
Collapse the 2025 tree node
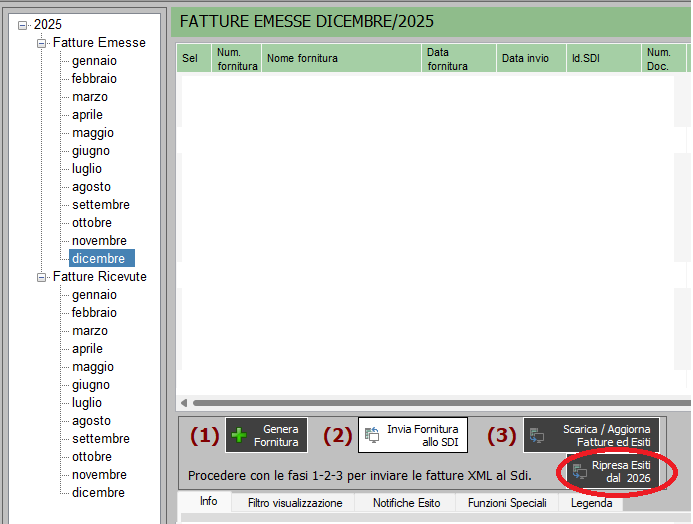[23, 24]
